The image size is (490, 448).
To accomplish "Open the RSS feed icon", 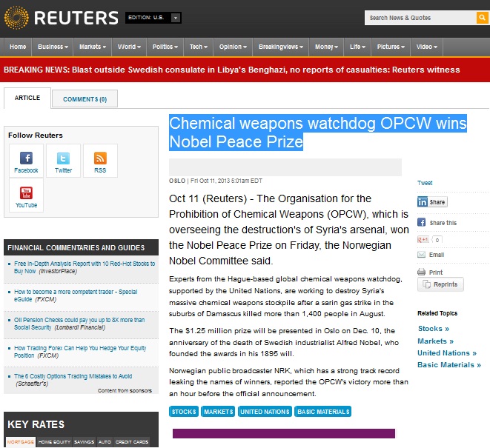I will tap(100, 158).
